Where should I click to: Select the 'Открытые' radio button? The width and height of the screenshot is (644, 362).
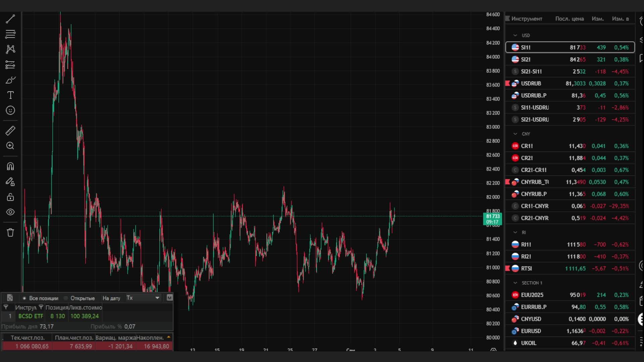pyautogui.click(x=66, y=298)
